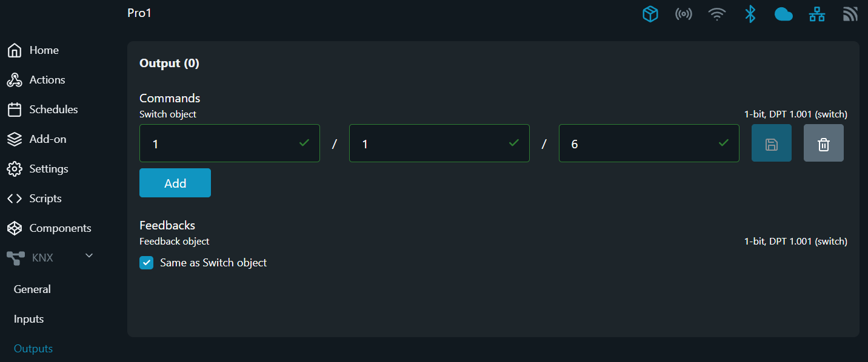868x362 pixels.
Task: Click the cube device icon in header
Action: coord(650,15)
